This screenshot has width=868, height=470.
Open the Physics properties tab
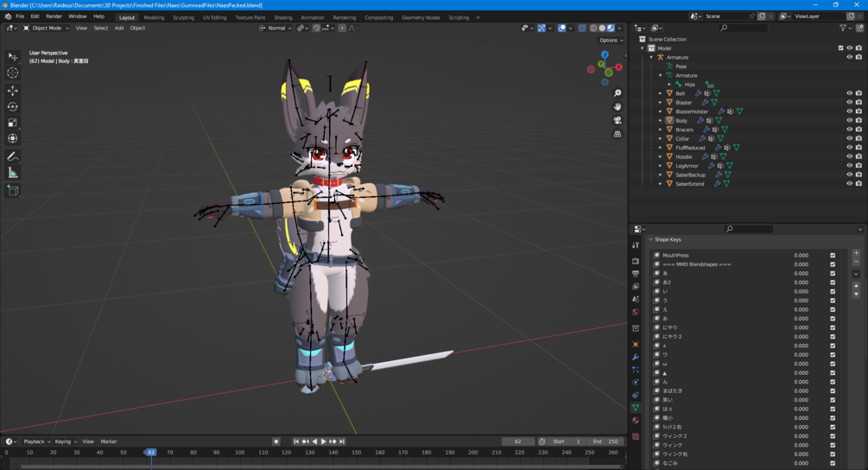636,382
